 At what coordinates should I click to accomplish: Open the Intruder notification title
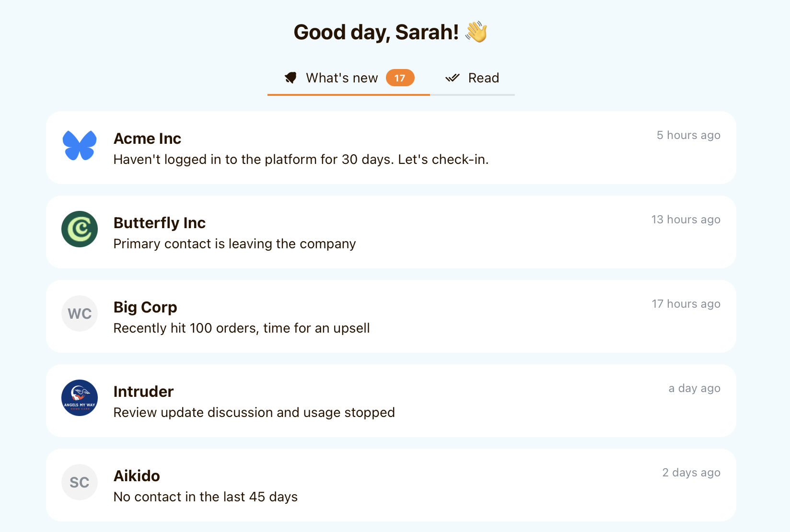pos(143,392)
